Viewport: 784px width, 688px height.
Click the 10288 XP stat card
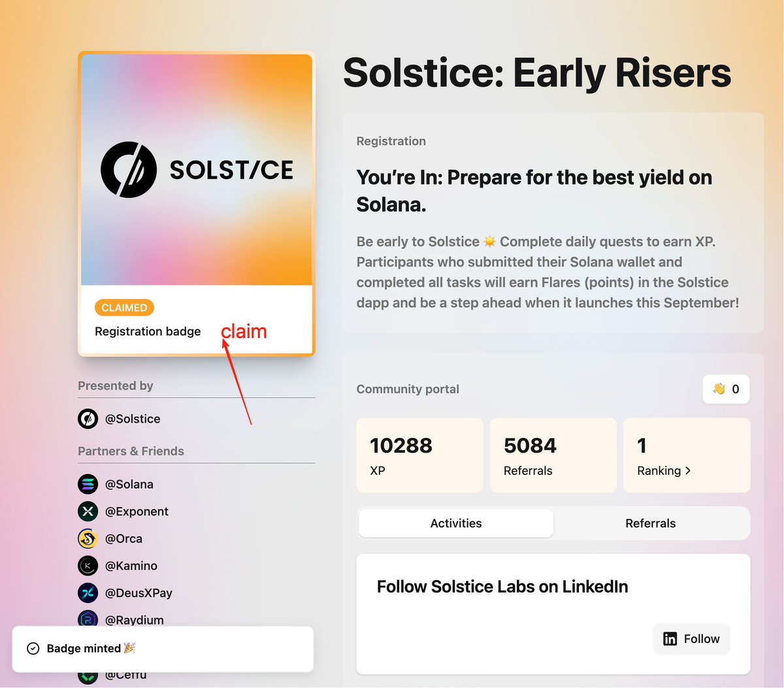tap(419, 455)
